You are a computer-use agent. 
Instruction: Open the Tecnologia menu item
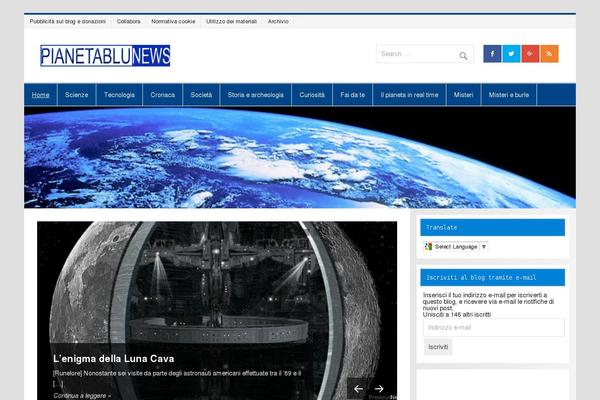pos(119,95)
